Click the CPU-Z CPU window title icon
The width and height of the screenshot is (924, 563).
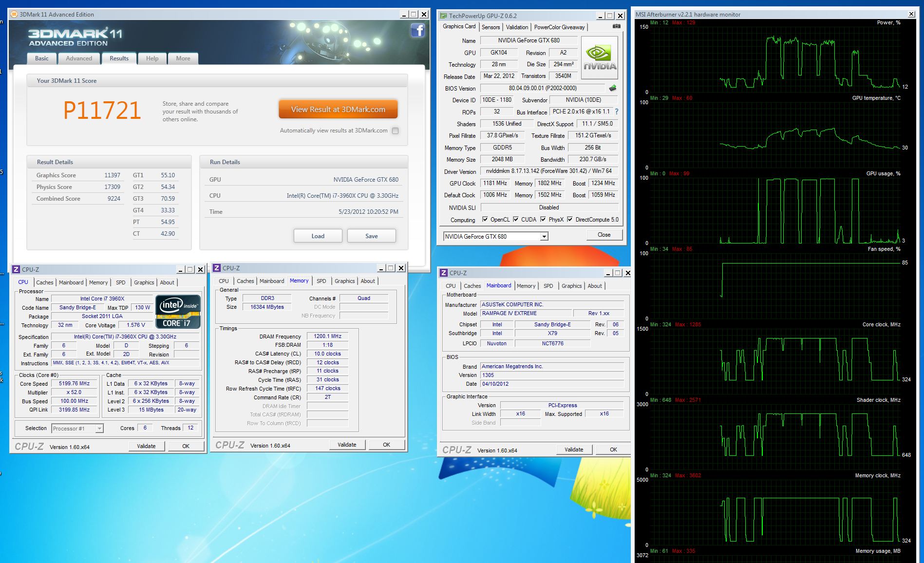(x=16, y=269)
